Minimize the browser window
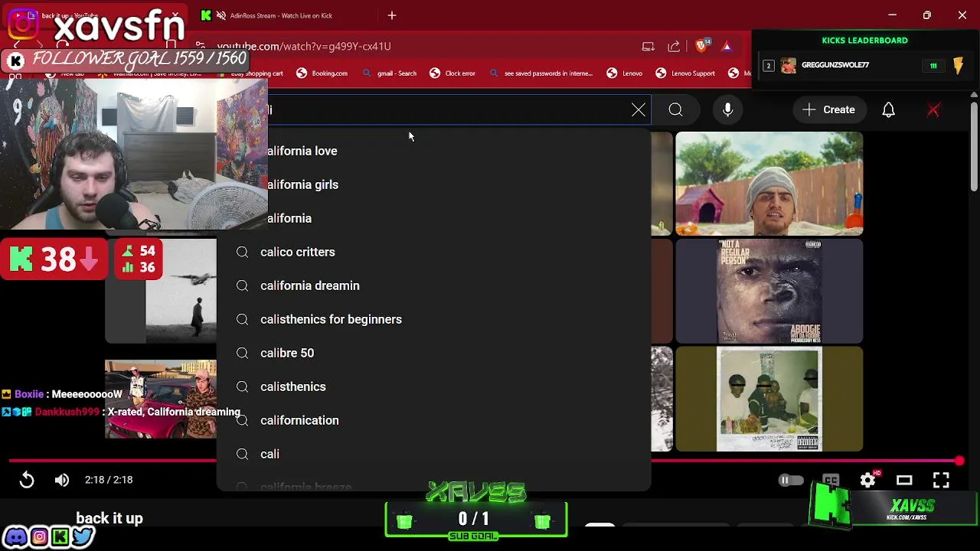980x551 pixels. click(892, 15)
